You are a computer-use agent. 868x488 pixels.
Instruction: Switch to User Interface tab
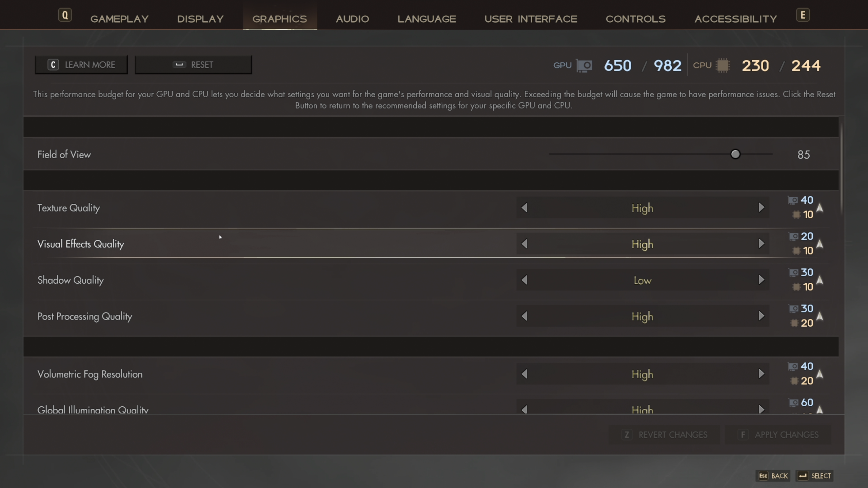click(x=531, y=19)
